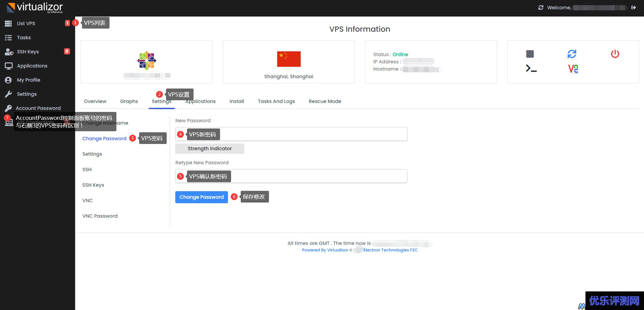This screenshot has height=310, width=644.
Task: Click the CentOS operating system logo
Action: click(147, 61)
